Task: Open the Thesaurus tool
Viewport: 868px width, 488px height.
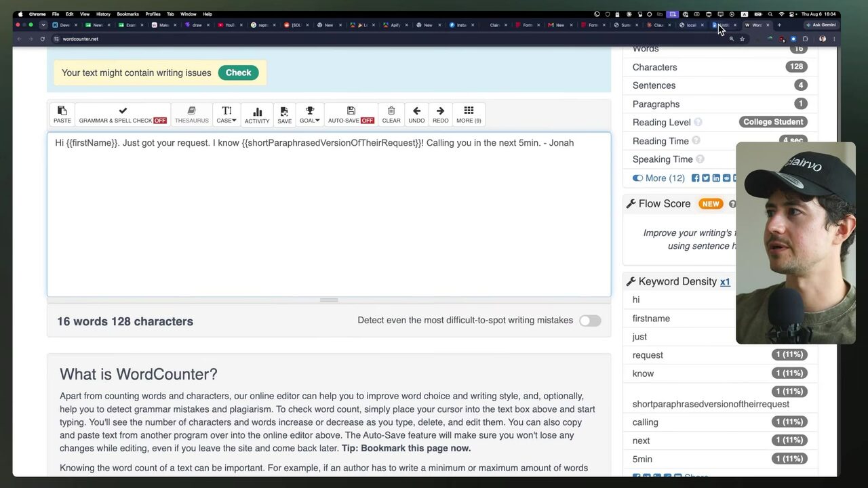Action: (191, 115)
